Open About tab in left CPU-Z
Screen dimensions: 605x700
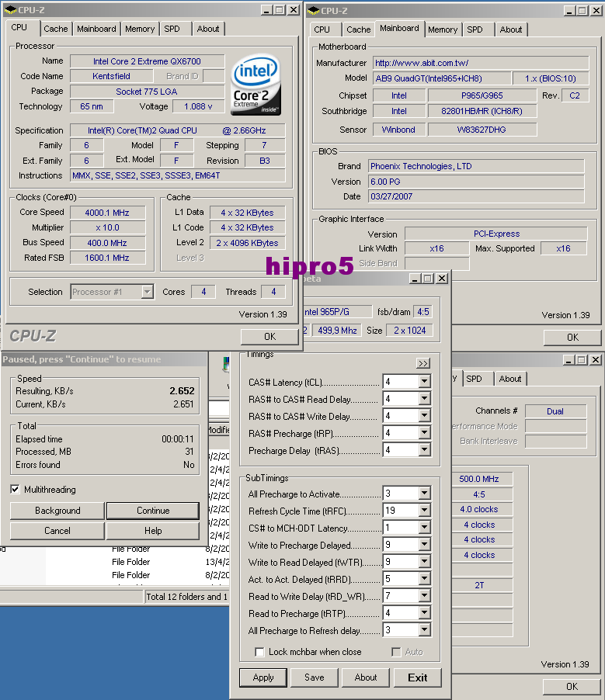point(208,29)
